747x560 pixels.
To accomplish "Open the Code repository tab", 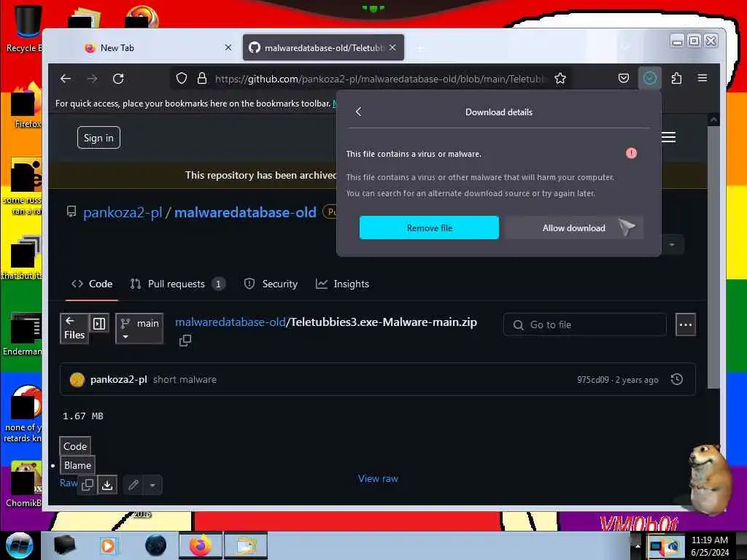I will click(x=92, y=284).
